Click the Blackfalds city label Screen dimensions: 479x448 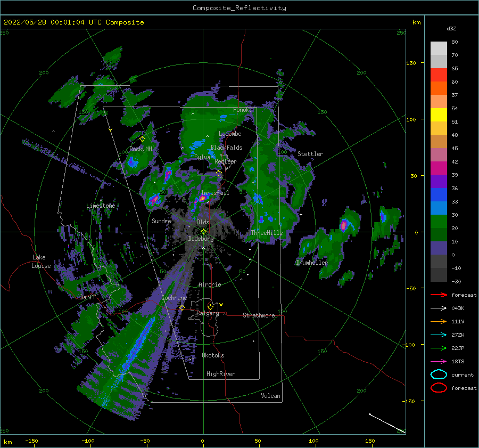tap(226, 148)
